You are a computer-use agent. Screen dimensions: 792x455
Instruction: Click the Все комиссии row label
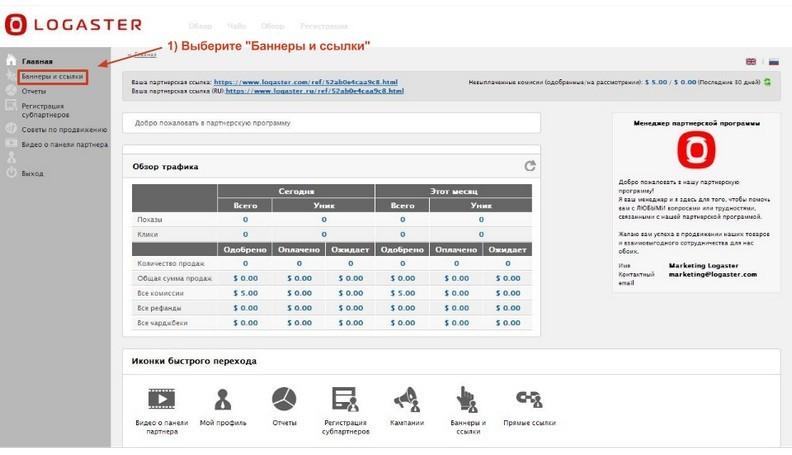coord(160,293)
